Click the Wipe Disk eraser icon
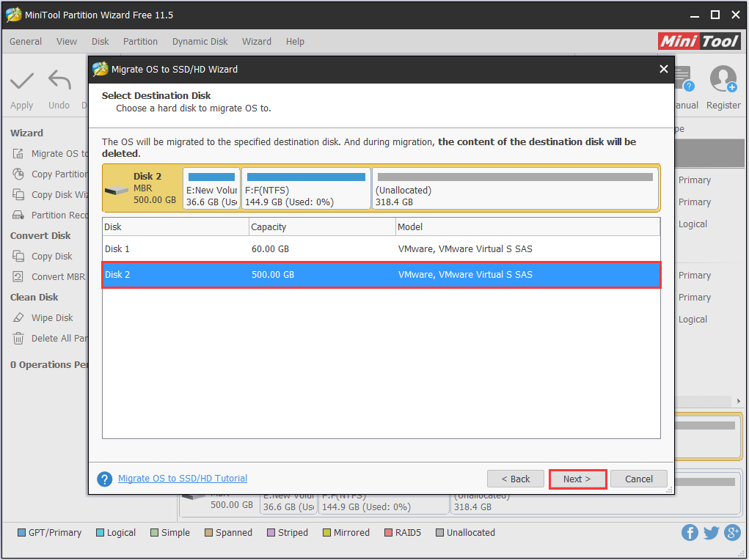 pos(18,318)
